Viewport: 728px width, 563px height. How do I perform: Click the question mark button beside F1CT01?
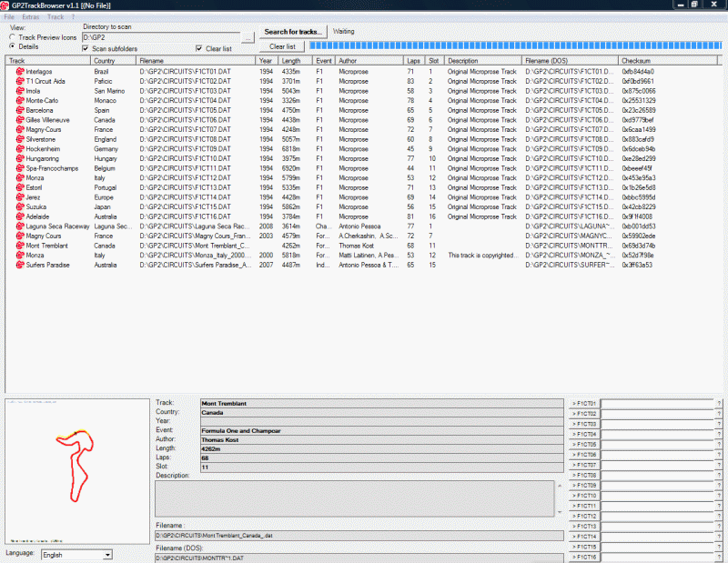(719, 403)
